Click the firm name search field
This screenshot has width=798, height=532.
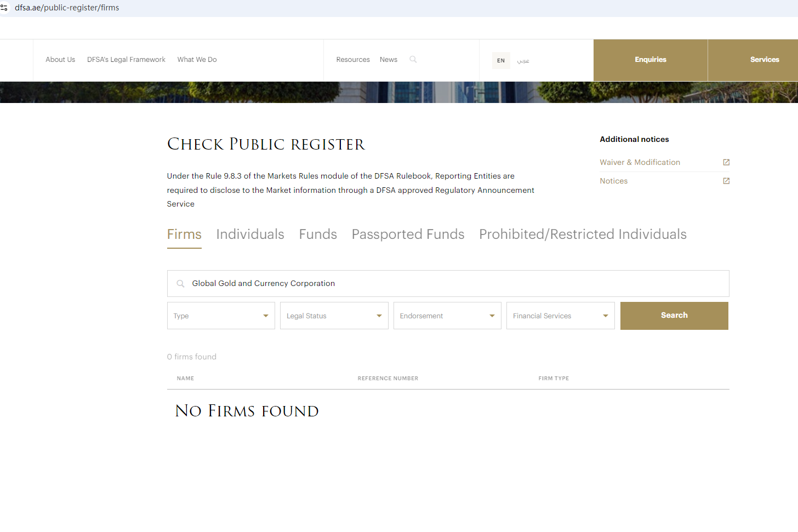(448, 283)
